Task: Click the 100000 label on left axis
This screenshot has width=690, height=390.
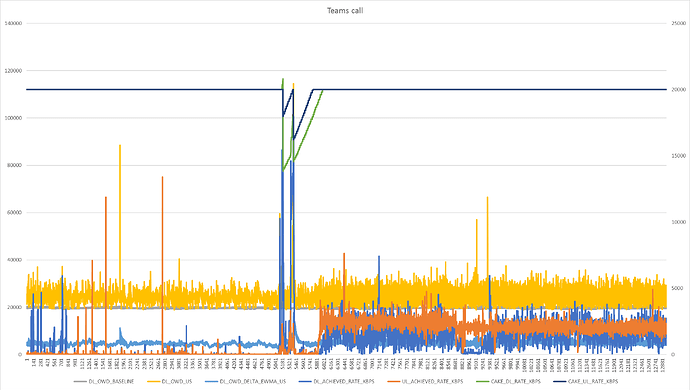Action: (x=14, y=118)
